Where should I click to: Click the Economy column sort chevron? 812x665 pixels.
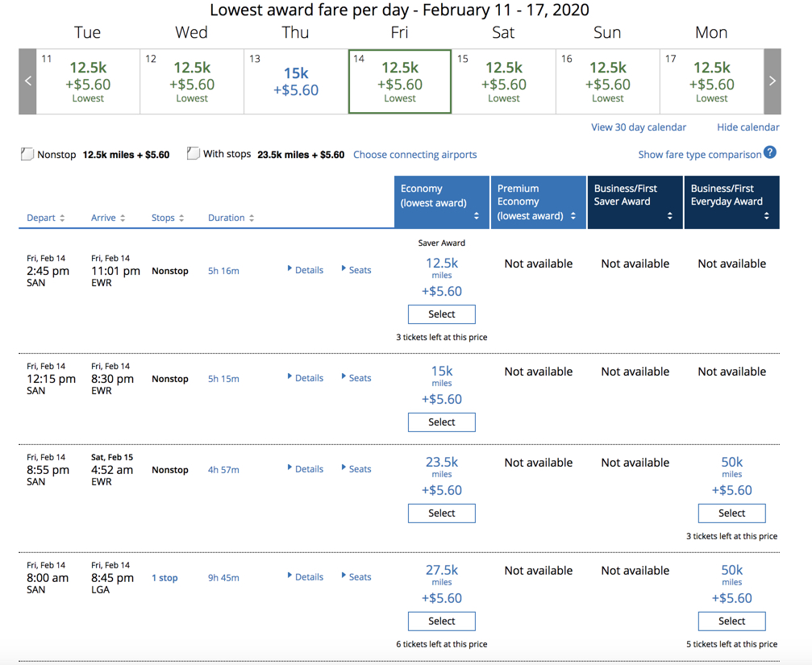(476, 215)
